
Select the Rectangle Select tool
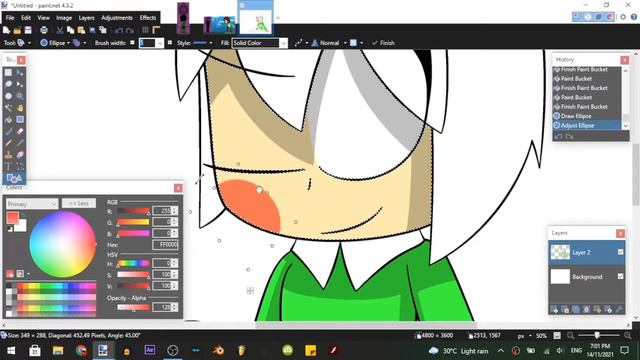click(x=9, y=73)
